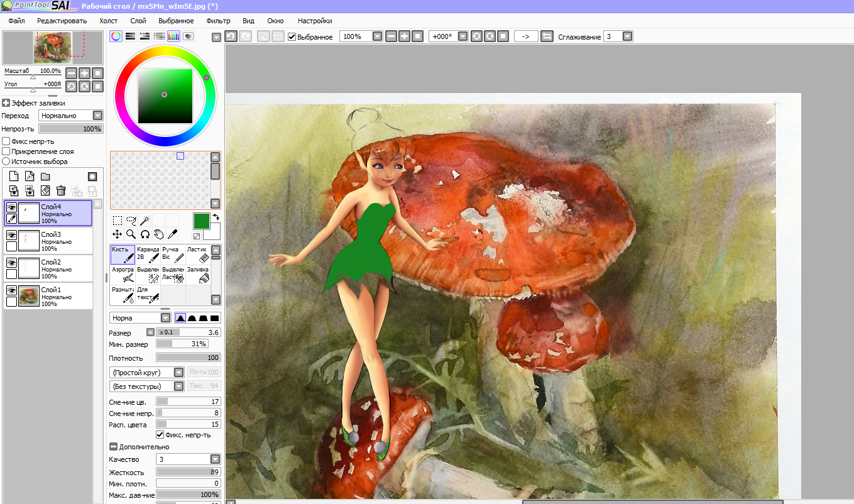Viewport: 854px width, 504px height.
Task: Pick the hand pan tool
Action: pos(158,234)
